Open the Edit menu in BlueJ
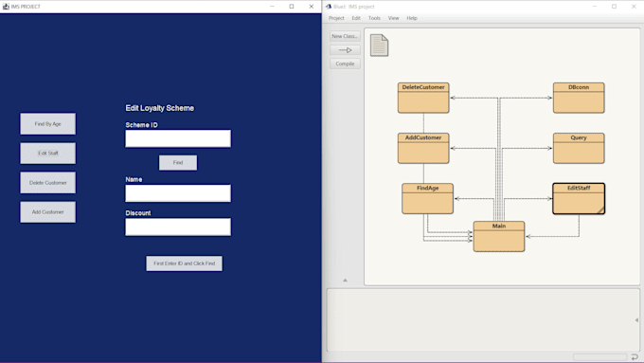644x363 pixels. [356, 18]
